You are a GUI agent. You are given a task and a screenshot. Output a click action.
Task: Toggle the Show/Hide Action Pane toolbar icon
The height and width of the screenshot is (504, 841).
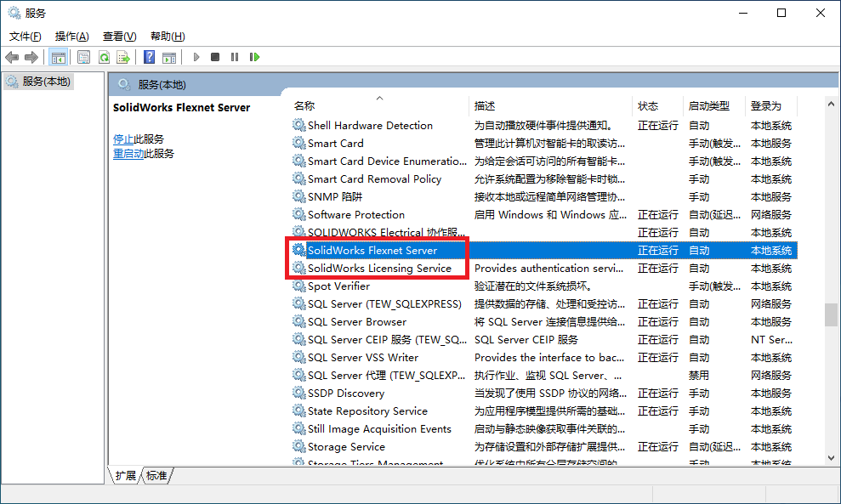click(169, 57)
